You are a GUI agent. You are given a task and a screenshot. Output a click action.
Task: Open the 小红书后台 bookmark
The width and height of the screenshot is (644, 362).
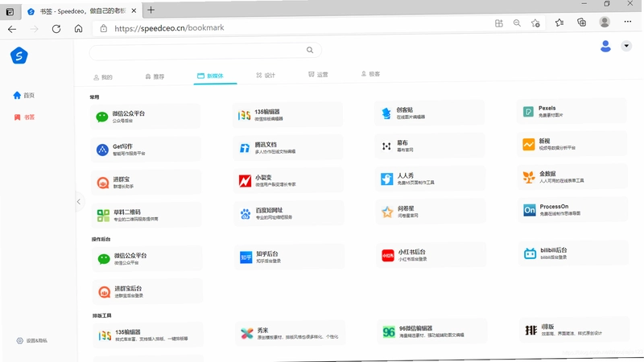click(431, 255)
